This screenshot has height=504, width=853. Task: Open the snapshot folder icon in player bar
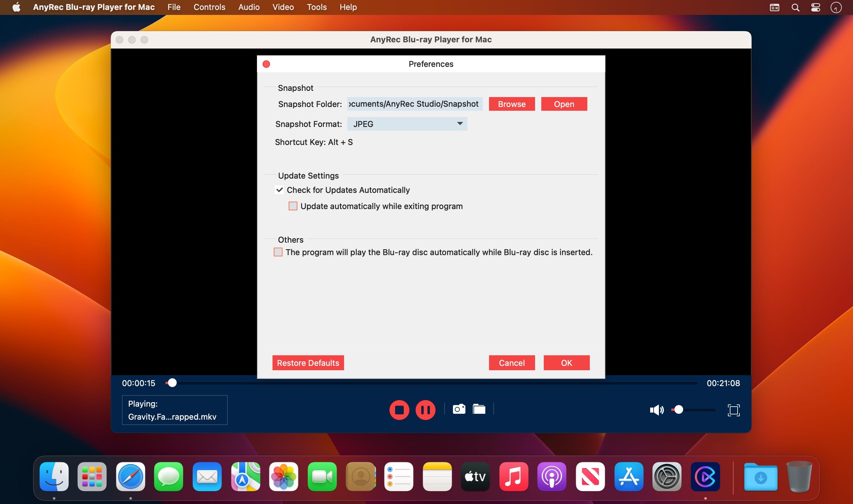[479, 409]
